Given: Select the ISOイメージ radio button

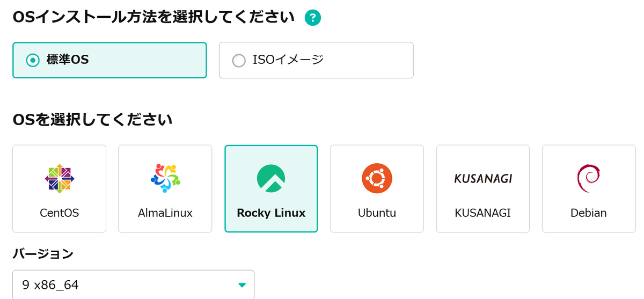Looking at the screenshot, I should point(239,61).
